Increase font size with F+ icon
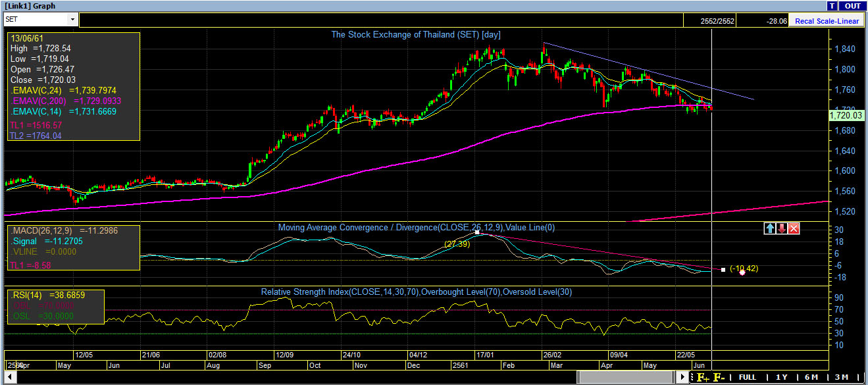Image resolution: width=868 pixels, height=385 pixels. click(x=703, y=378)
